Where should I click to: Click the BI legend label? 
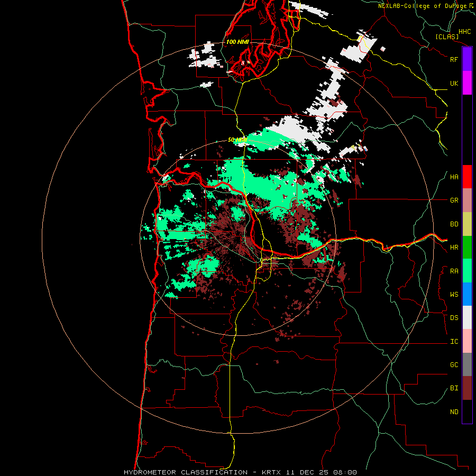coord(454,388)
